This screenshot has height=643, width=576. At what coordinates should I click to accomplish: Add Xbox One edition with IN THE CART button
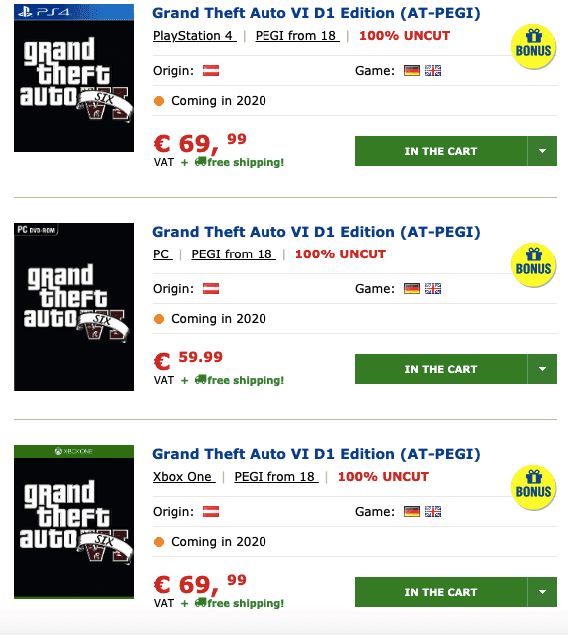[x=441, y=592]
